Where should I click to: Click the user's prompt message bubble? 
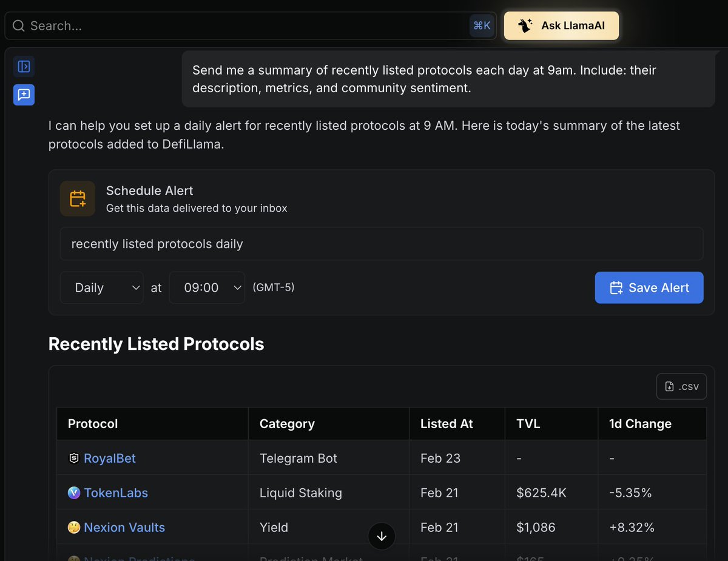click(448, 79)
